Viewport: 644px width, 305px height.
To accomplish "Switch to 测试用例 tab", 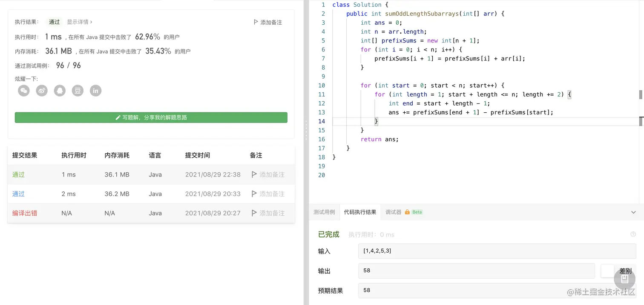I will pyautogui.click(x=324, y=212).
